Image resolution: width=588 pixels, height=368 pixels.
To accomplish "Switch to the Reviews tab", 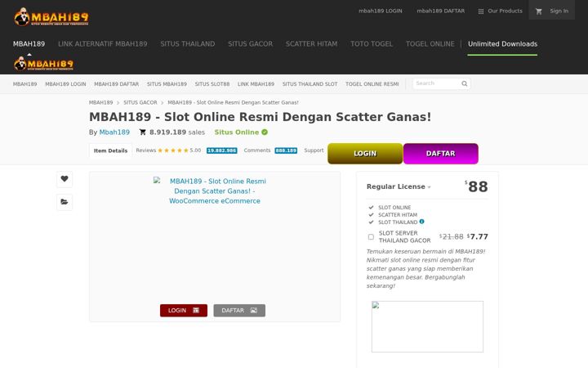I will (146, 150).
